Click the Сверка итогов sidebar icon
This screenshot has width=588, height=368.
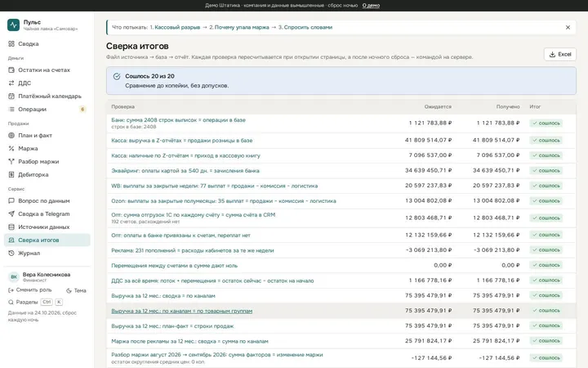point(11,240)
